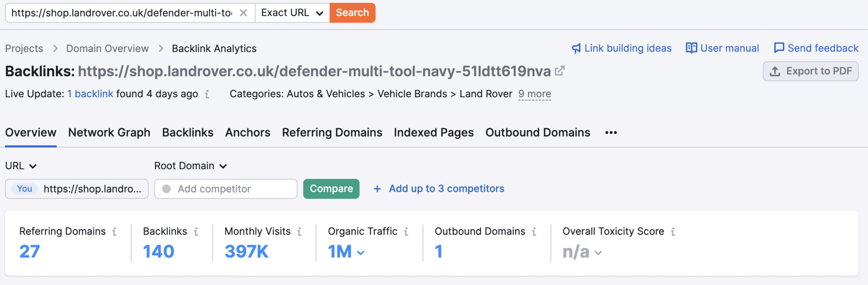Click the green Compare button
868x285 pixels.
point(331,189)
